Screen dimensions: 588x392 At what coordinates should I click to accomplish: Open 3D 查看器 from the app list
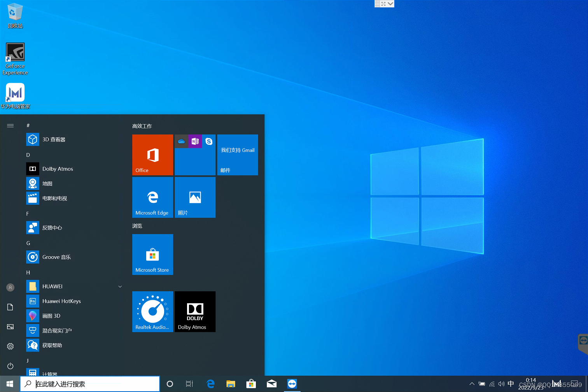pos(74,139)
